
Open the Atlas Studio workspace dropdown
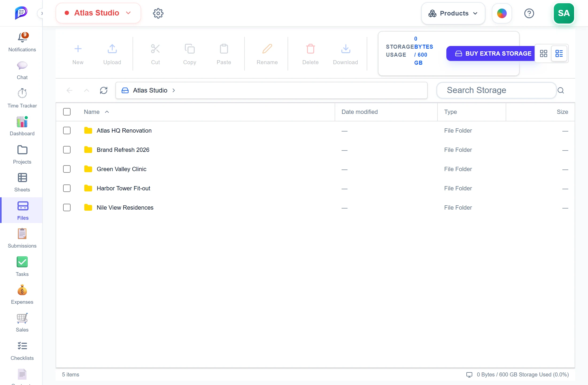tap(98, 13)
